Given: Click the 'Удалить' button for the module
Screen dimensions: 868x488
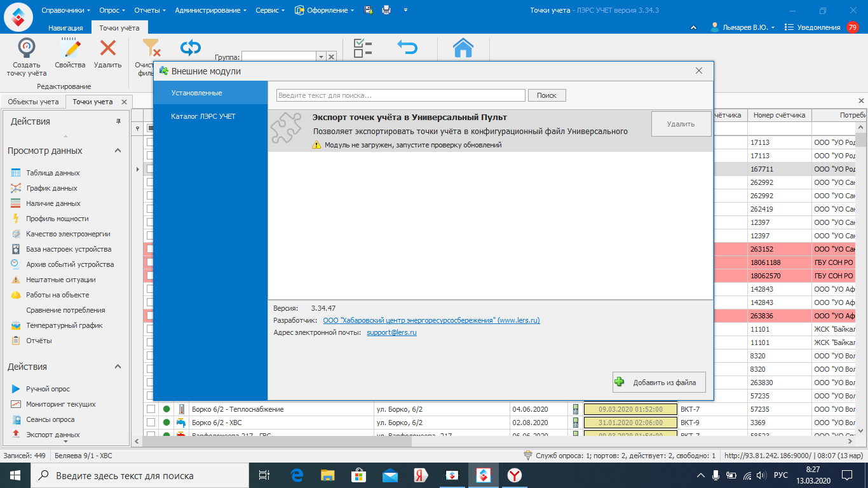Looking at the screenshot, I should 681,124.
